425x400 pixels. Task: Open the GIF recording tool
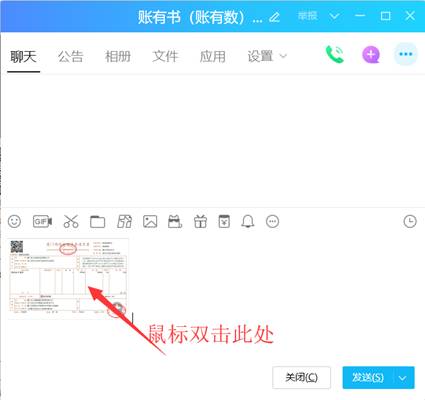(42, 221)
